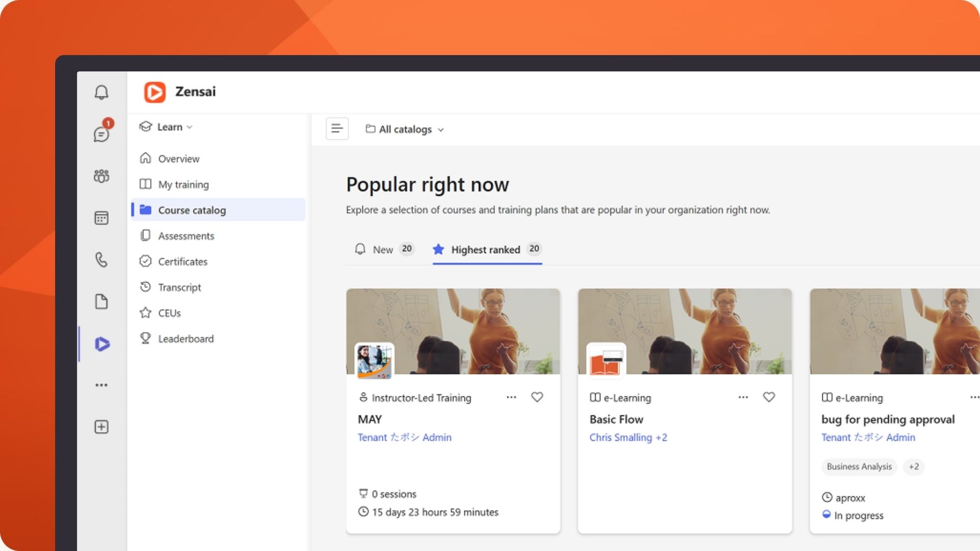980x551 pixels.
Task: Switch to Highest ranked tab
Action: [487, 249]
